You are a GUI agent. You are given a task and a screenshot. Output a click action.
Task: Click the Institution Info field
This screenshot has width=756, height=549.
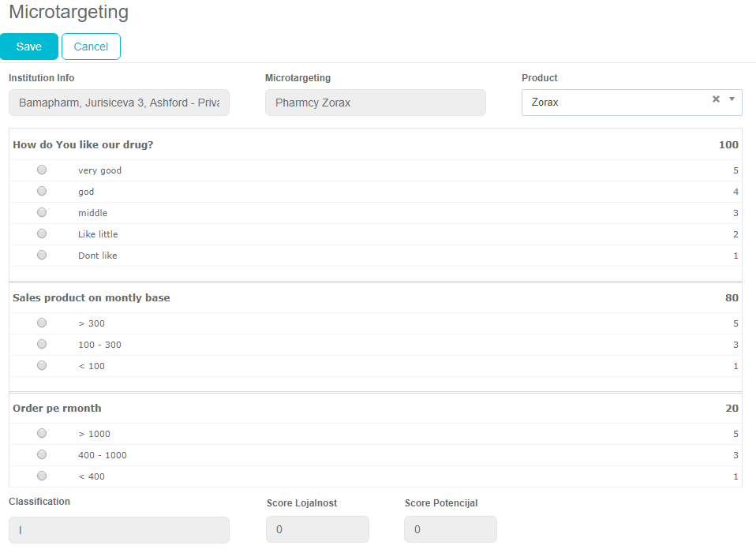[x=119, y=103]
